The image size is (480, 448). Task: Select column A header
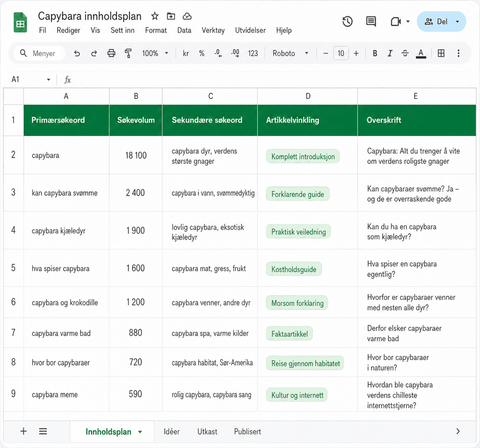pyautogui.click(x=66, y=96)
